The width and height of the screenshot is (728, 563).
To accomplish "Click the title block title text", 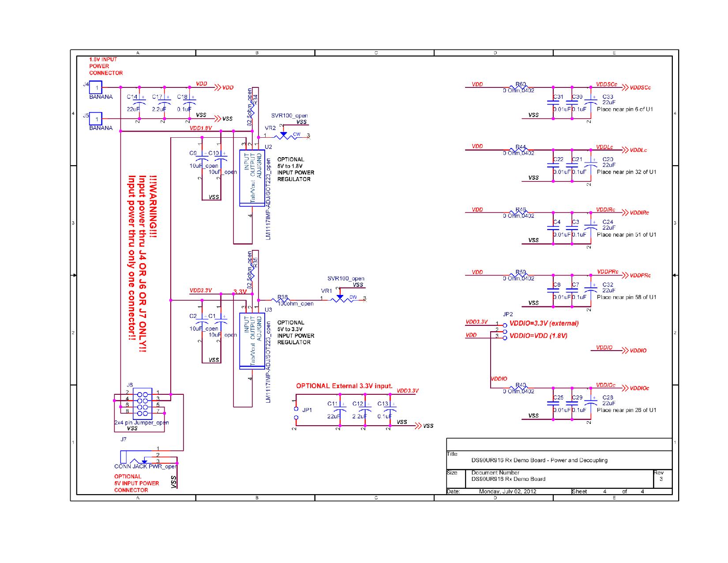I will click(539, 460).
